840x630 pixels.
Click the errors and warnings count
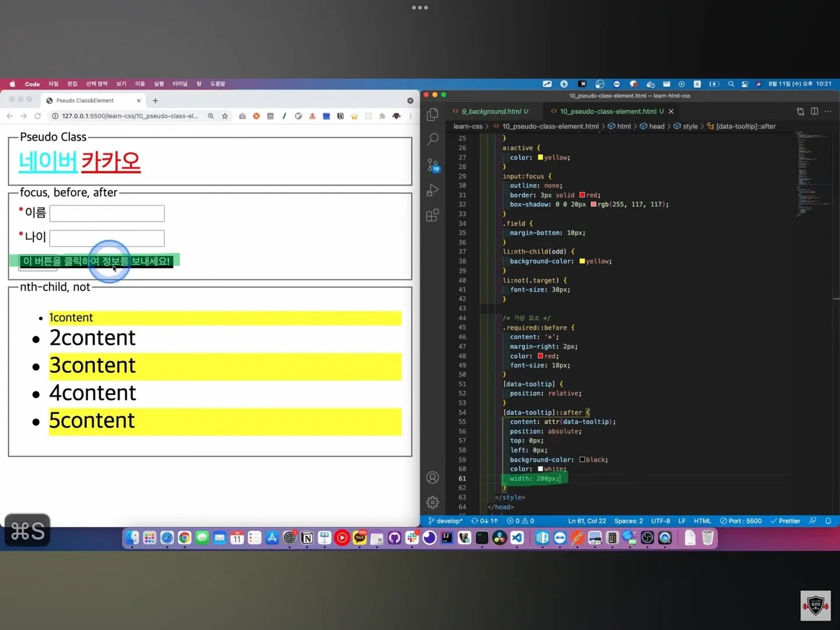520,521
